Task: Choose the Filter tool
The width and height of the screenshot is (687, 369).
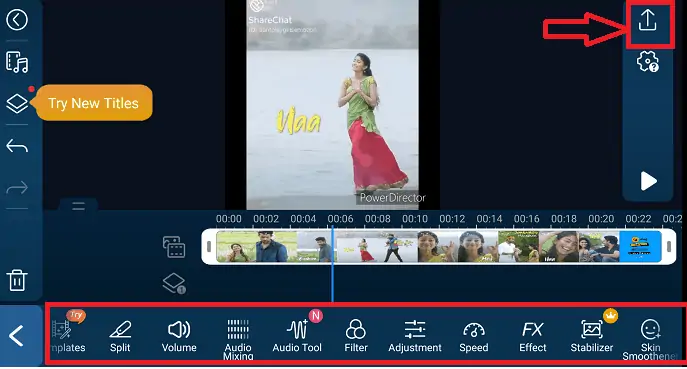Action: (x=356, y=337)
